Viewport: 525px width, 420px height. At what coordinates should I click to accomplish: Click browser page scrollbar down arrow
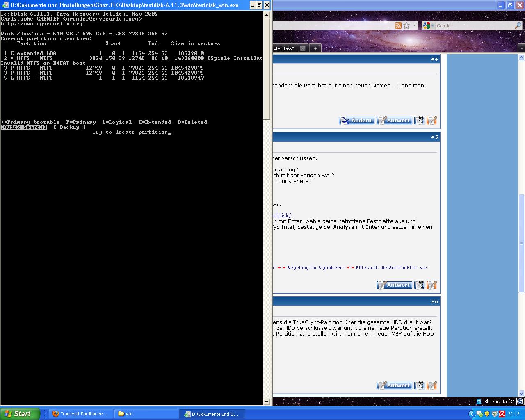[x=521, y=394]
